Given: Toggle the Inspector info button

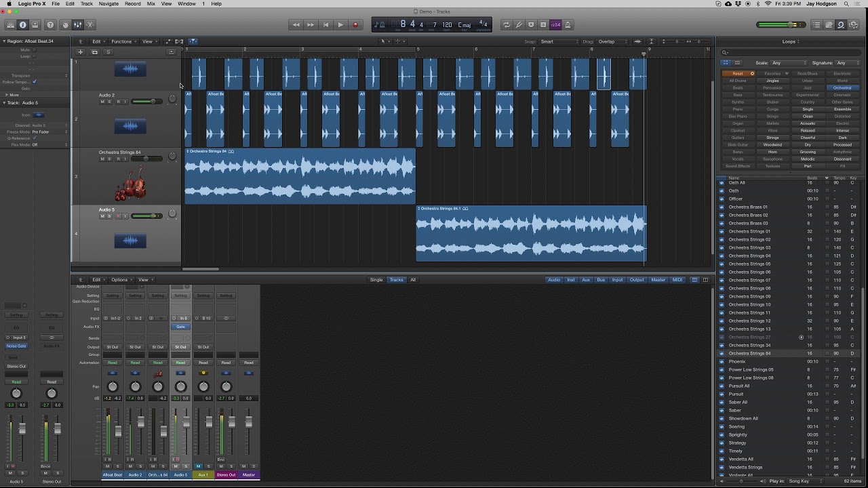Looking at the screenshot, I should (22, 25).
